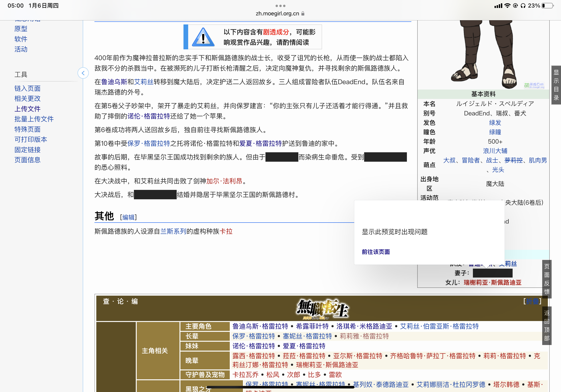Reveal the blacked-out wife name in the infobox

pyautogui.click(x=492, y=273)
